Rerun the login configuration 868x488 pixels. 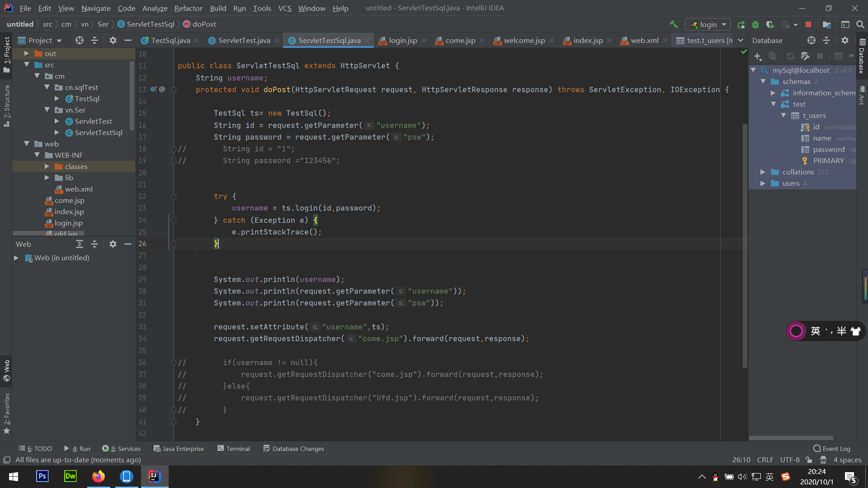tap(741, 24)
